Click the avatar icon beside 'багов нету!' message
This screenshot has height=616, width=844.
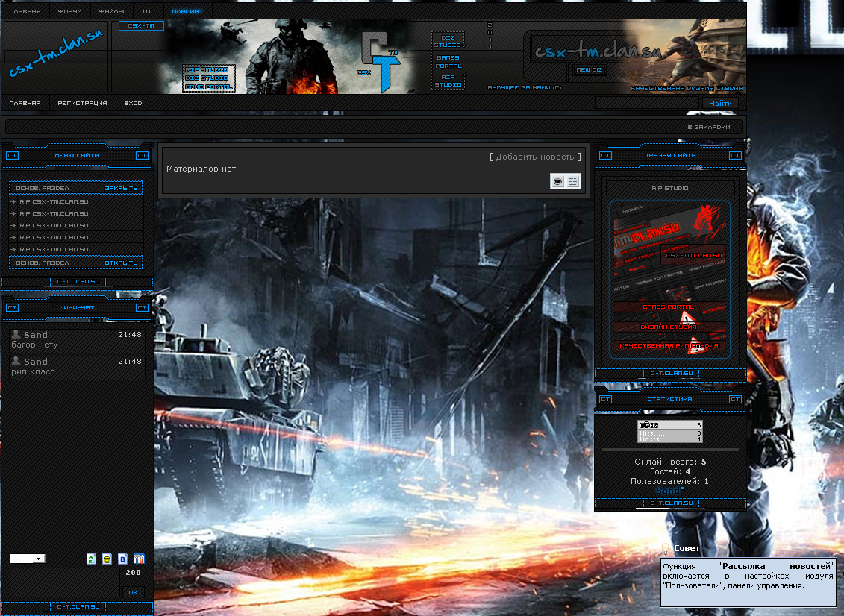click(x=16, y=335)
